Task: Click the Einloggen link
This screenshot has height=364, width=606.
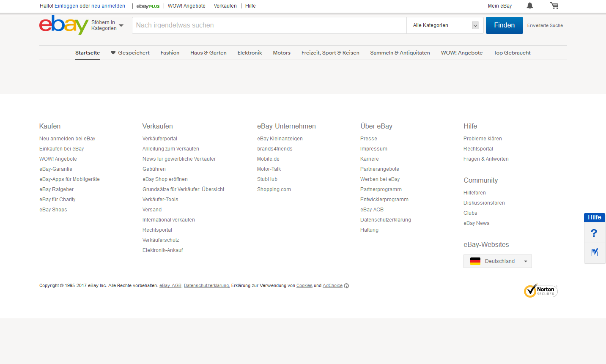Action: (x=66, y=6)
